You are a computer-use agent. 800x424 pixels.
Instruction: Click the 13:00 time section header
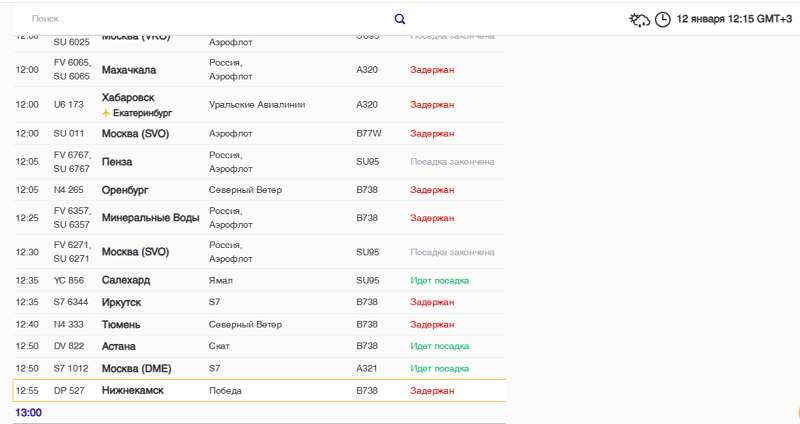click(x=28, y=412)
